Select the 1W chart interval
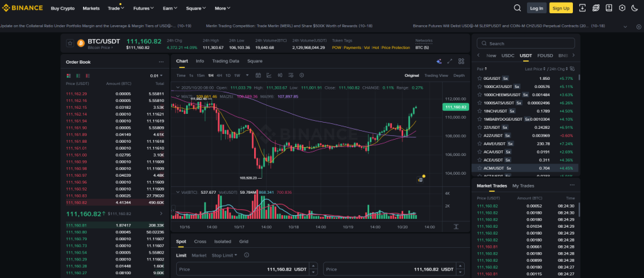 [237, 75]
